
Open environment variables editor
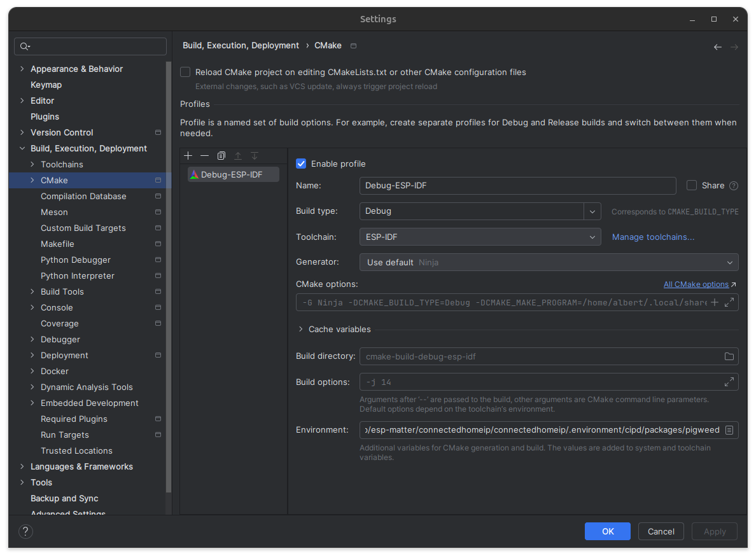point(729,430)
